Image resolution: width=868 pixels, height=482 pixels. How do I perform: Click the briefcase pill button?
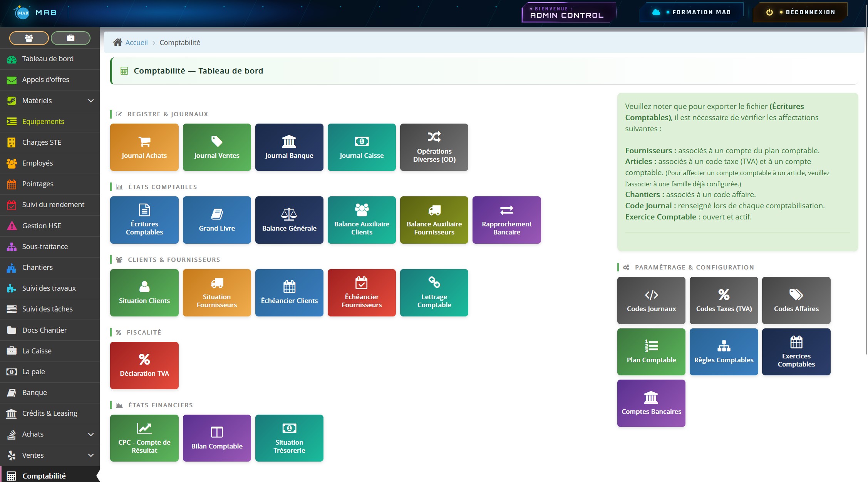click(70, 38)
